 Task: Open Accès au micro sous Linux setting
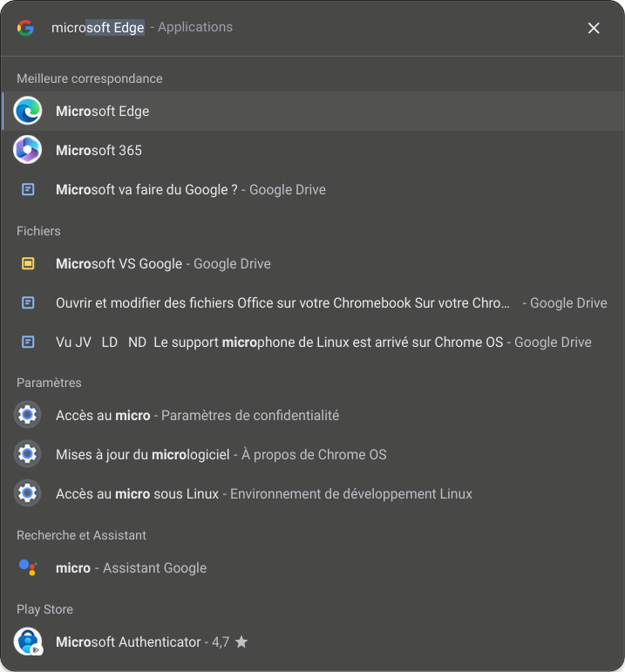(x=312, y=493)
